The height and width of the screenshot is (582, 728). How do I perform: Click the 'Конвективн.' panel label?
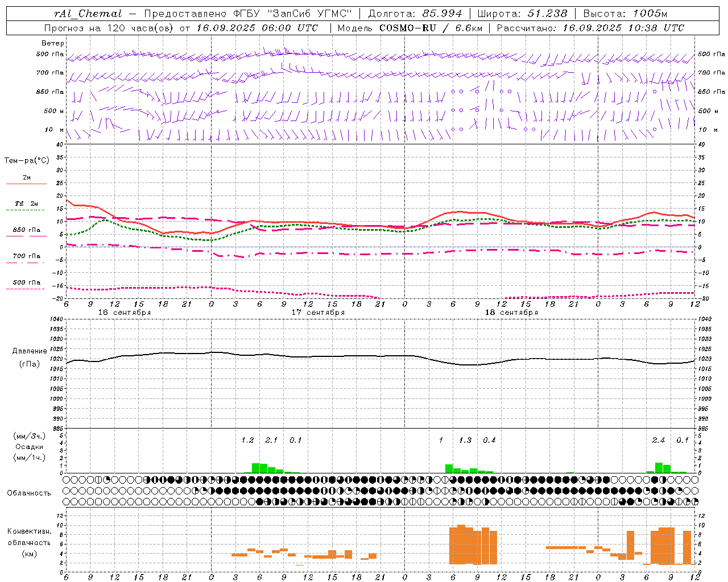30,531
